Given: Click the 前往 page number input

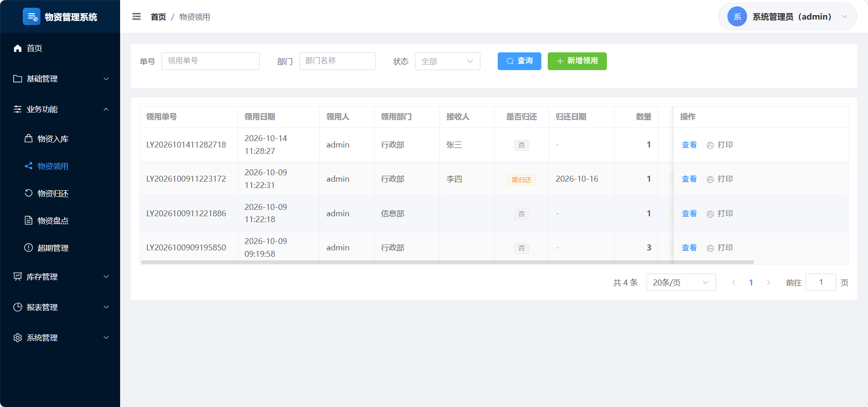Looking at the screenshot, I should [x=821, y=282].
